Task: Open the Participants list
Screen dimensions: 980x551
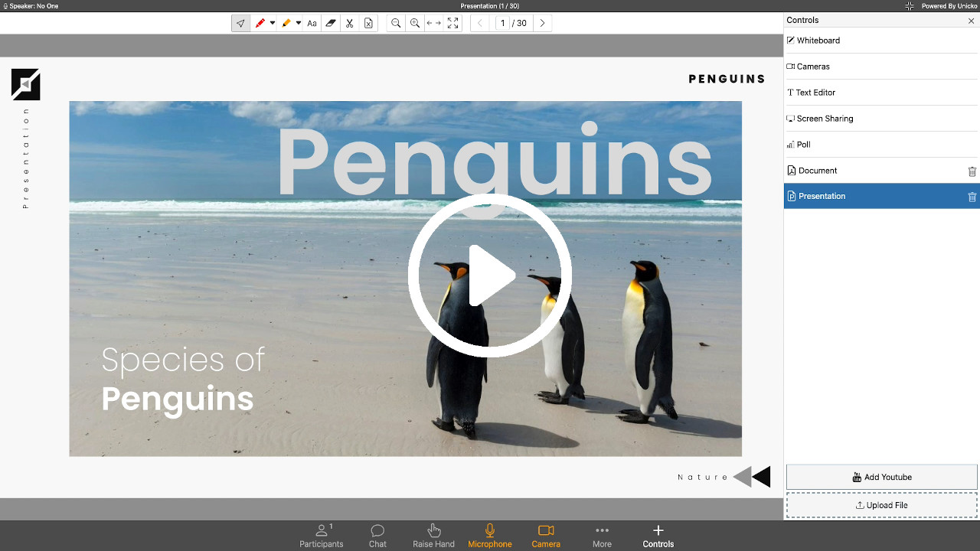Action: pyautogui.click(x=322, y=536)
